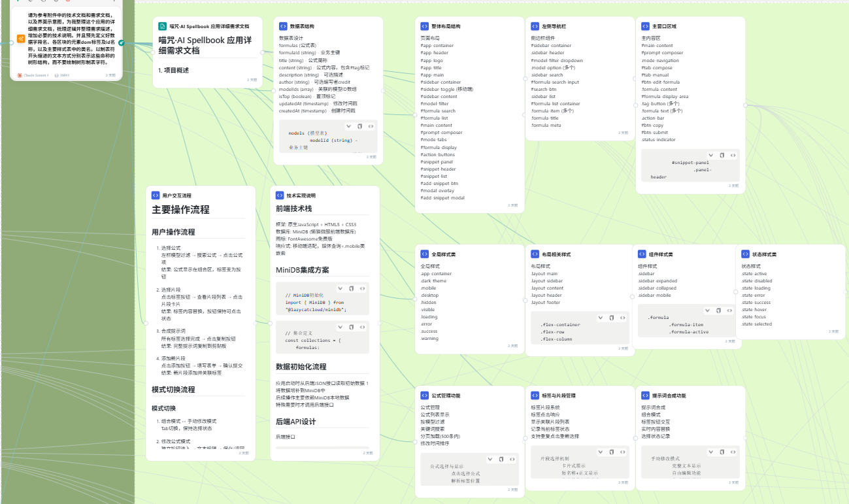Viewport: 849px width, 504px height.
Task: Select the 整体布局结构 card title
Action: pyautogui.click(x=446, y=27)
